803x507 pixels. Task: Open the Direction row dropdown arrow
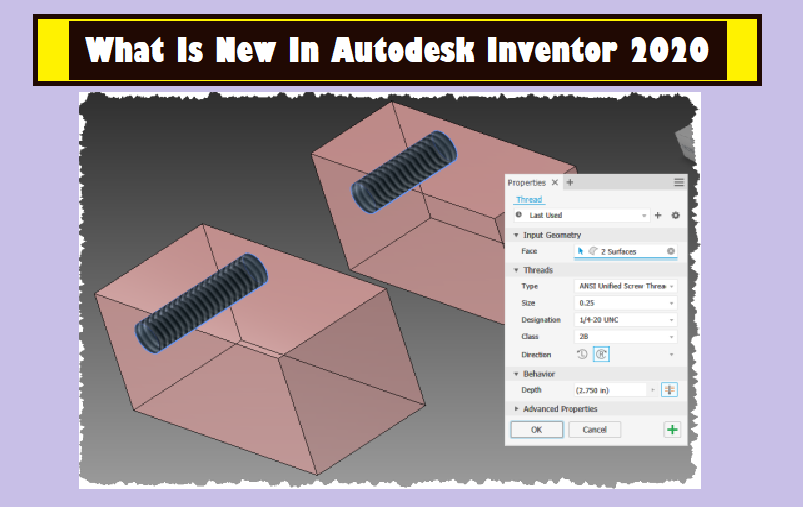(671, 354)
